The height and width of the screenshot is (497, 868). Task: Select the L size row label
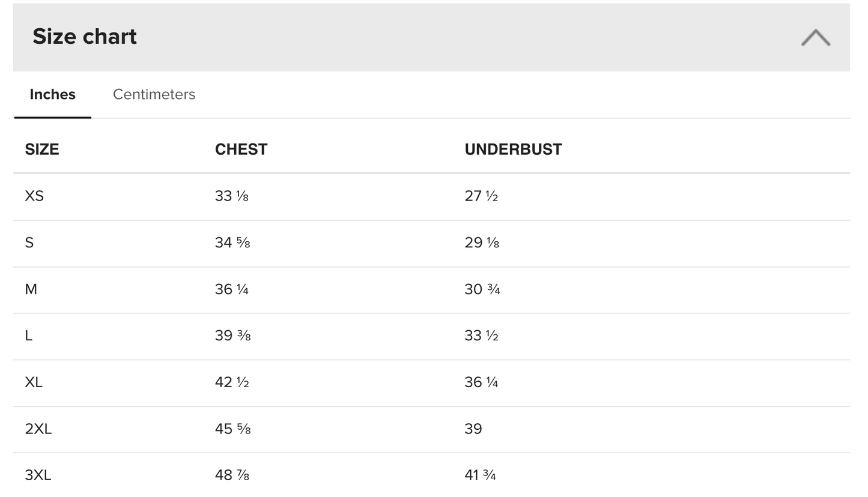(28, 336)
